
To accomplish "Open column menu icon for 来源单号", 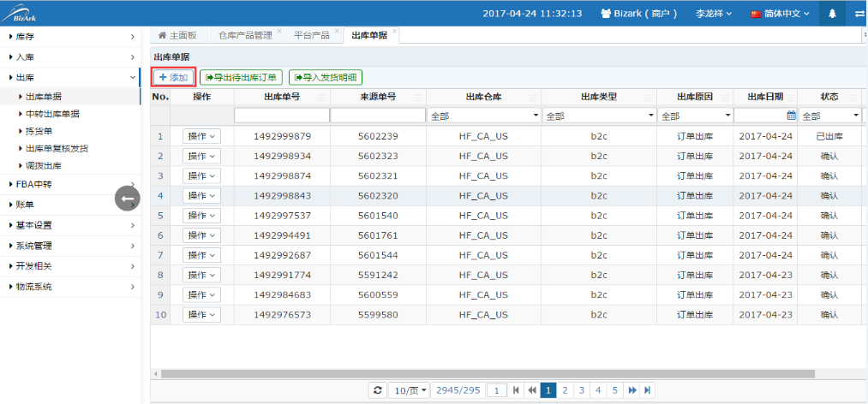I will point(419,98).
